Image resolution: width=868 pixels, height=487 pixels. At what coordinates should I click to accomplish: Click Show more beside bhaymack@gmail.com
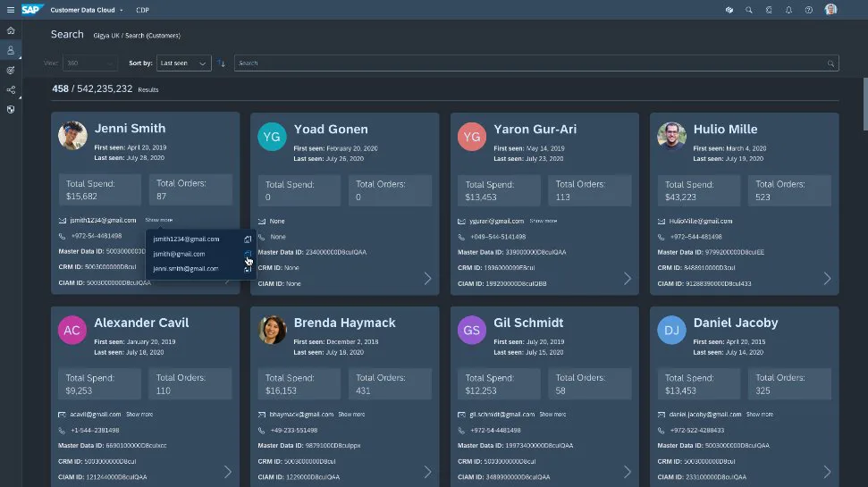pos(351,414)
